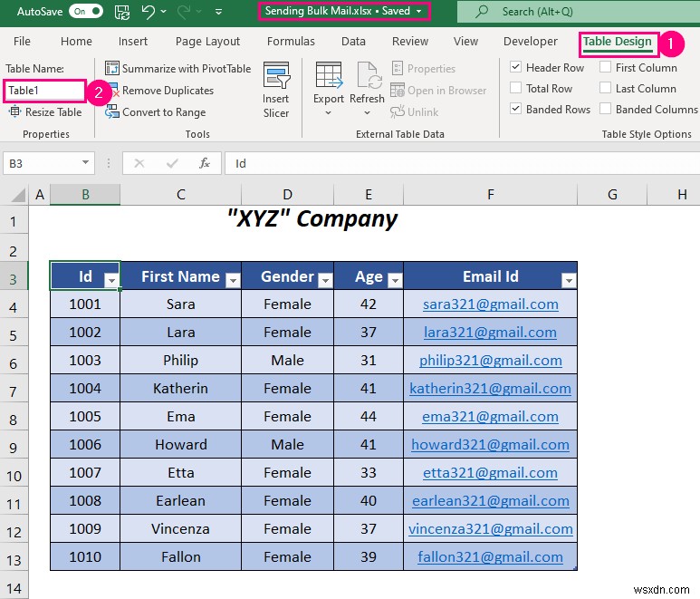Viewport: 700px width, 599px height.
Task: Open the View tab
Action: coord(465,42)
